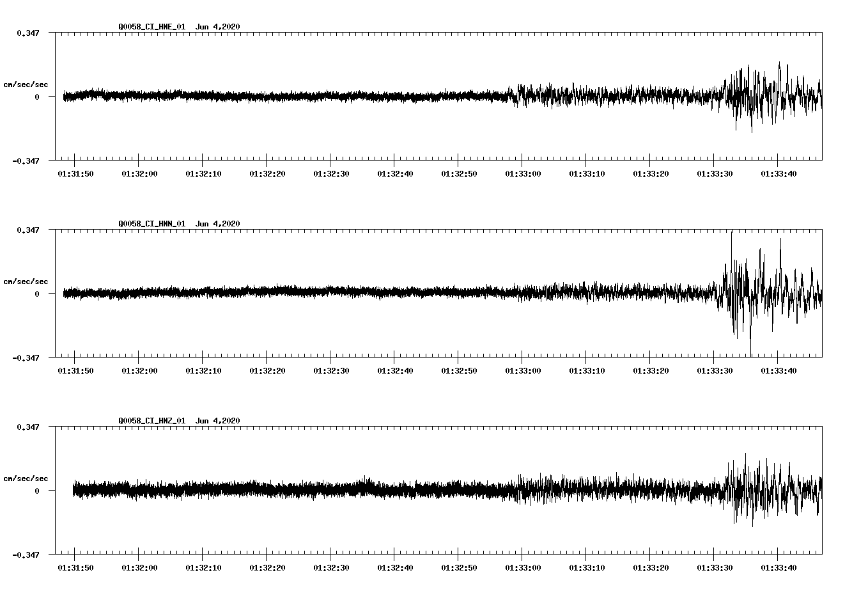Click the 0.347 upper limit on HNZ axis

pos(27,427)
